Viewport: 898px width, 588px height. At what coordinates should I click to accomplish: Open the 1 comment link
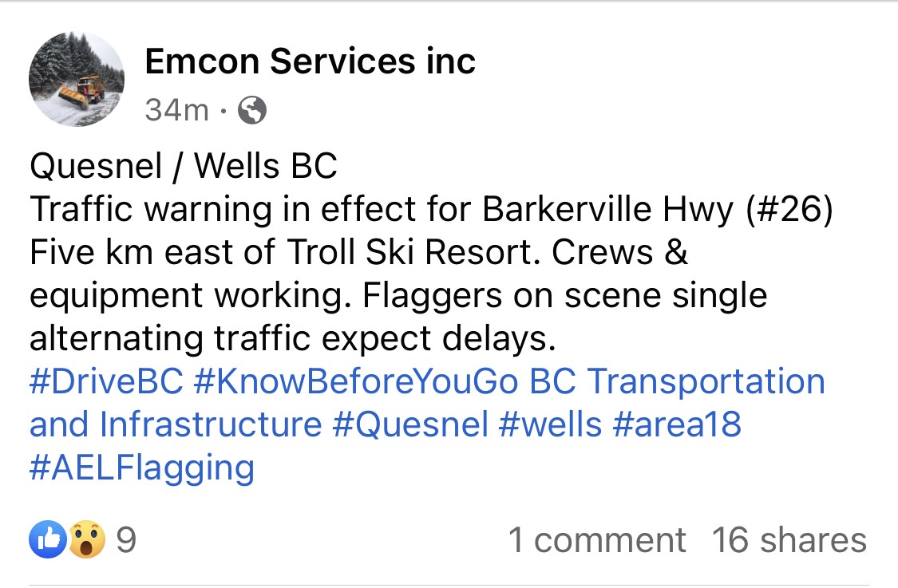click(597, 540)
